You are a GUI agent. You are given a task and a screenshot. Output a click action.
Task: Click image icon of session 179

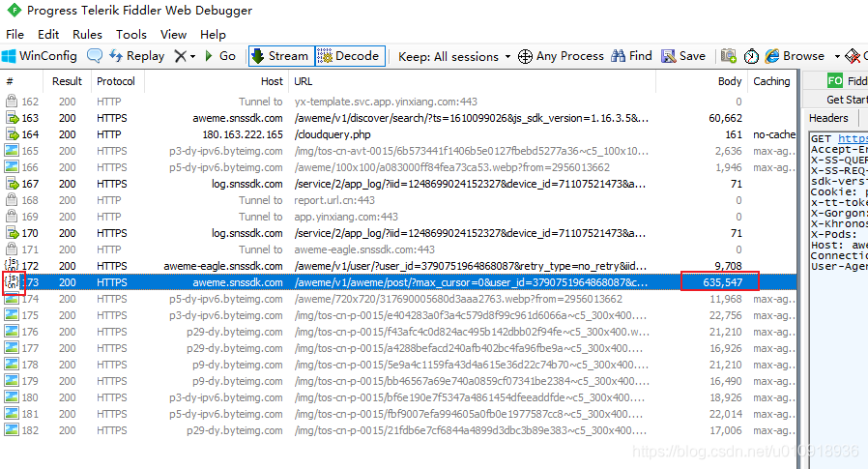tap(11, 381)
